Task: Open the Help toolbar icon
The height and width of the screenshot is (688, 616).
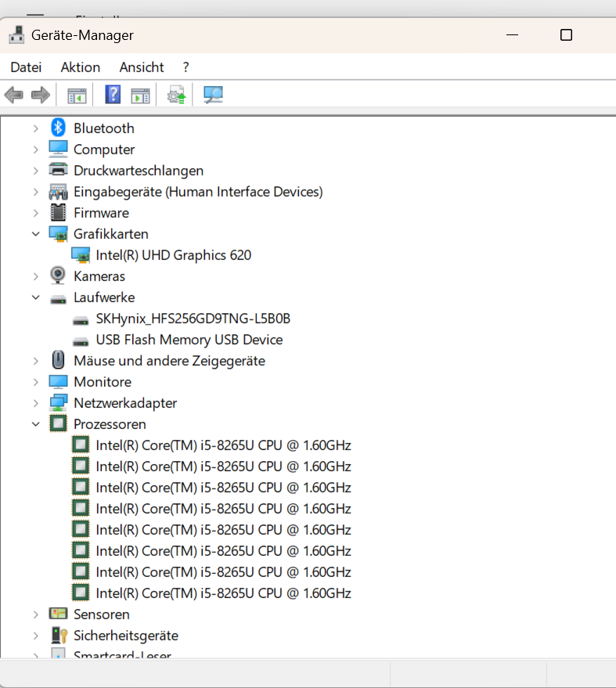Action: [x=113, y=95]
